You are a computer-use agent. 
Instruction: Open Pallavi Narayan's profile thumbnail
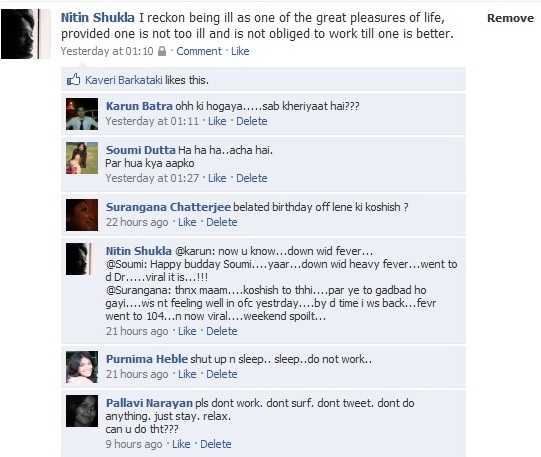[x=82, y=411]
